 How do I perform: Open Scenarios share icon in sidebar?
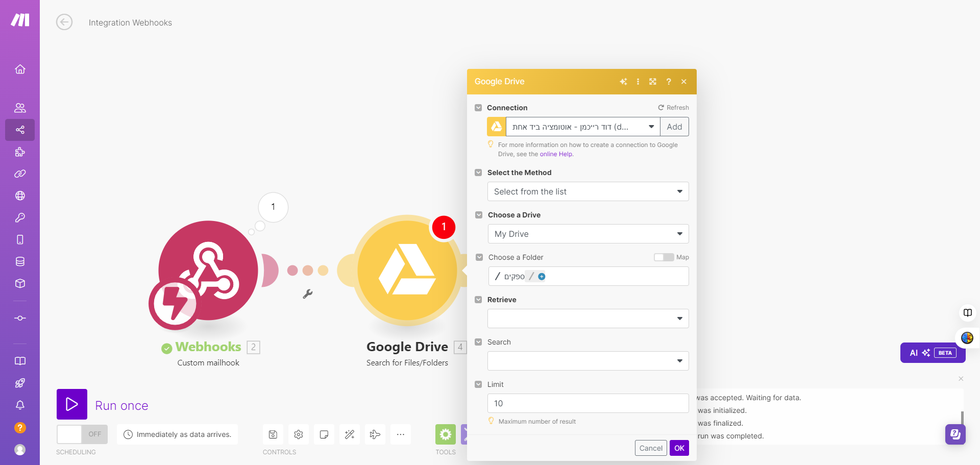tap(20, 130)
